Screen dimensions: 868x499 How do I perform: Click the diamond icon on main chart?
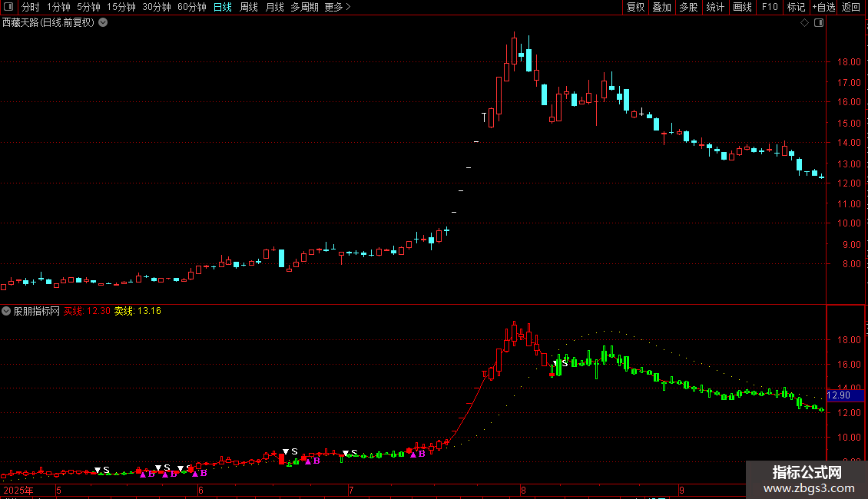click(805, 23)
